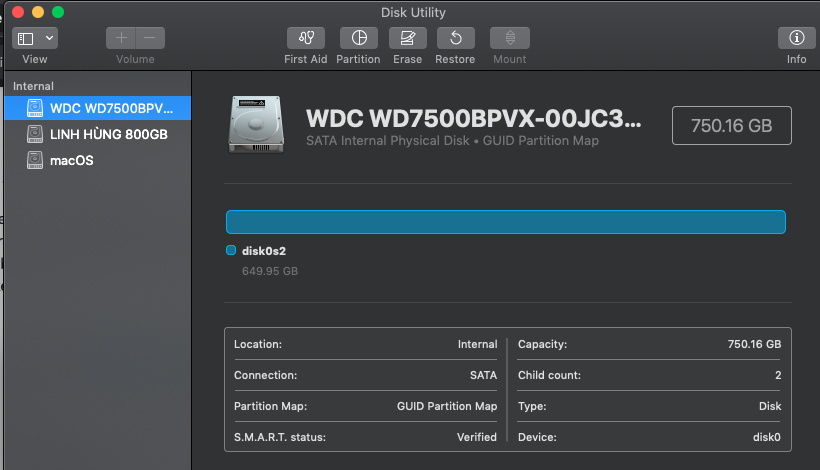Viewport: 820px width, 470px height.
Task: Click the Connection SATA value
Action: pyautogui.click(x=483, y=375)
